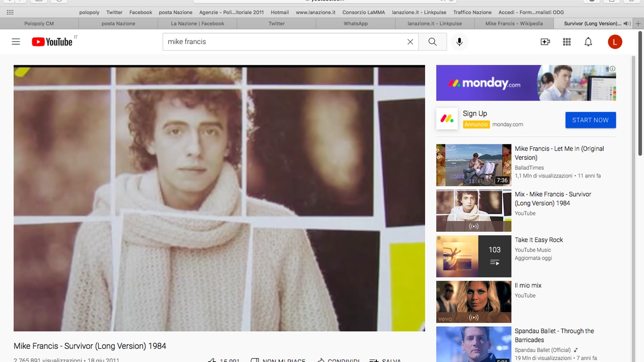Open Spandau Ballet - Through the Barricades title
The image size is (644, 362).
(x=554, y=335)
